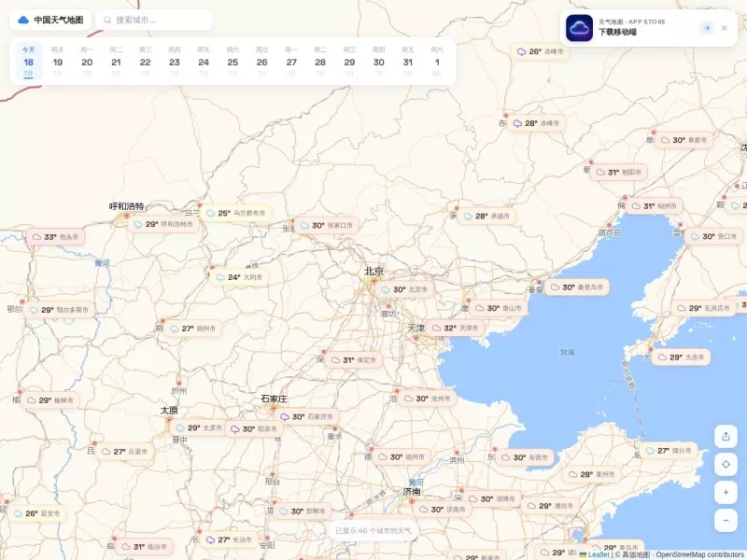Open the 秦皇岛市 30° weather card
The width and height of the screenshot is (747, 560).
(x=577, y=287)
